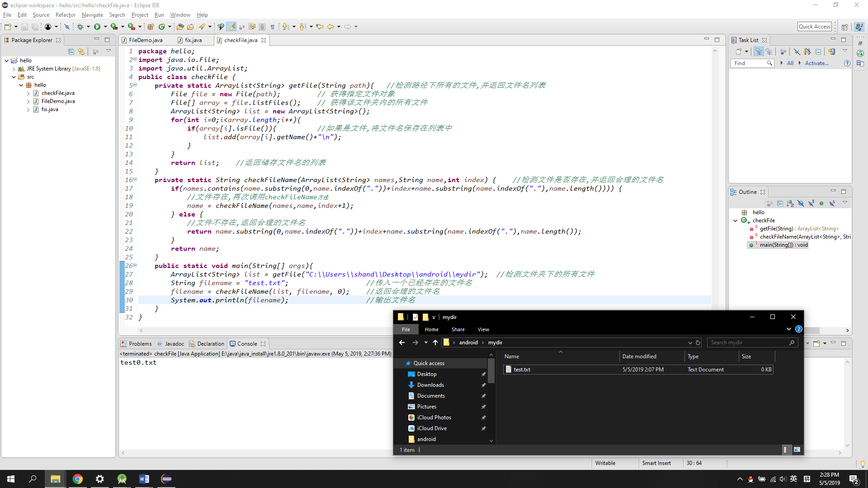Open the Refactor menu
This screenshot has width=868, height=488.
click(66, 15)
